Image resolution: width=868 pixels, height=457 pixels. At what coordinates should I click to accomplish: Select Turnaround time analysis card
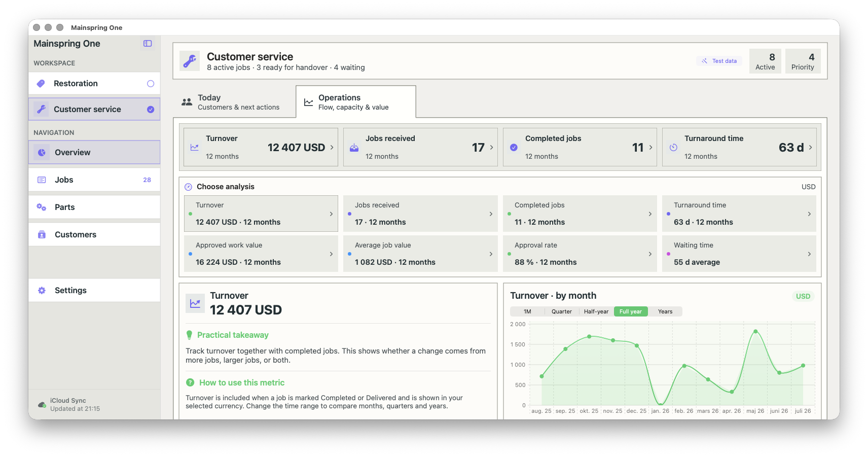pos(739,214)
